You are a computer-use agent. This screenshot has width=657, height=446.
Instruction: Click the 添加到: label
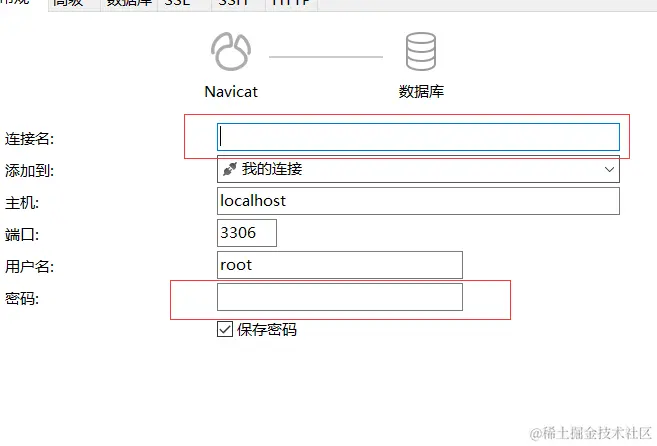(29, 171)
